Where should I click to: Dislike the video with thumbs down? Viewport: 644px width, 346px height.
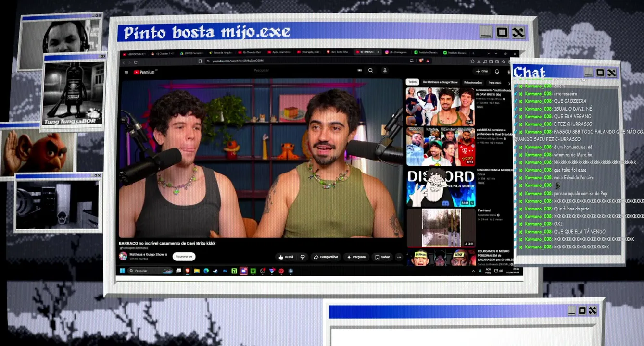pos(303,257)
